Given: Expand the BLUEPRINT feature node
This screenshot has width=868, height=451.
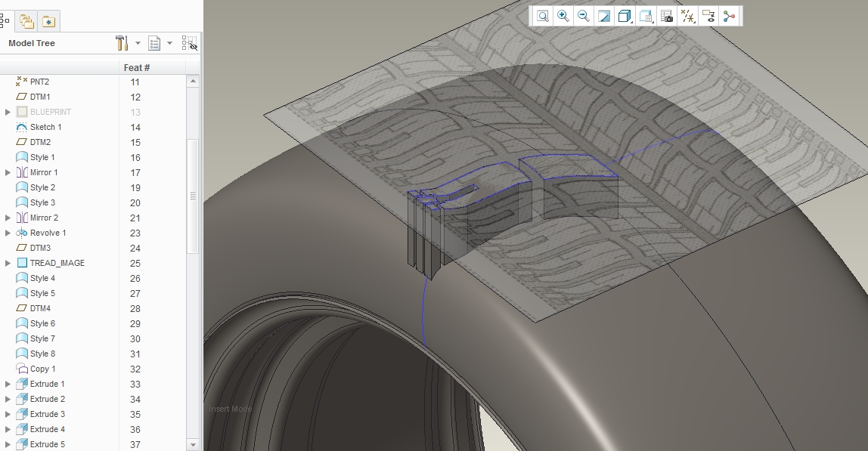Looking at the screenshot, I should click(8, 112).
